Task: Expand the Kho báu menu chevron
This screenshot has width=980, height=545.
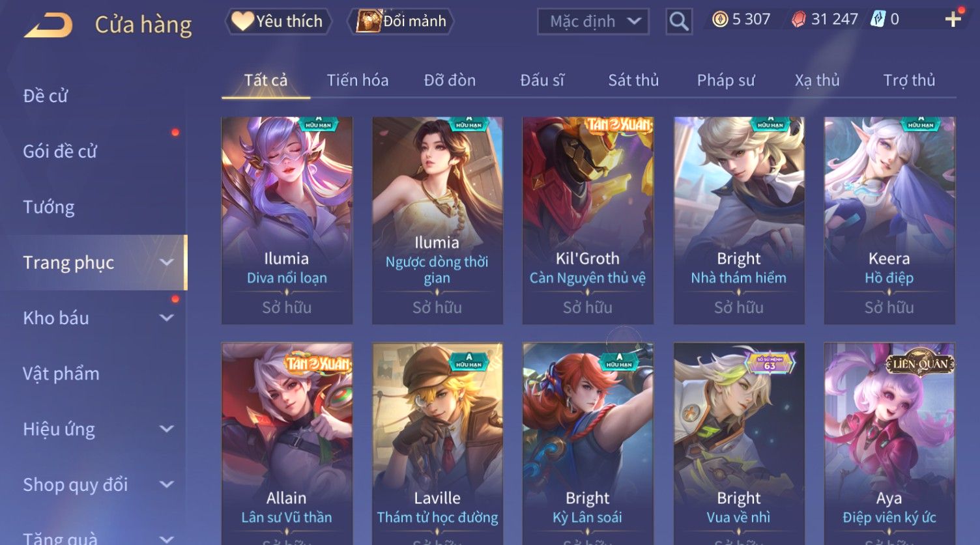Action: [167, 318]
